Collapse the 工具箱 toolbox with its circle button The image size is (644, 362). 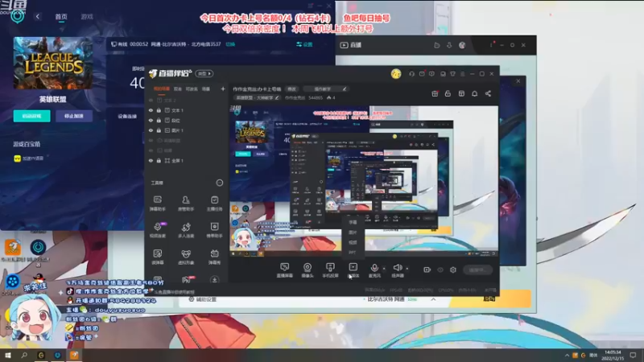[x=220, y=183]
